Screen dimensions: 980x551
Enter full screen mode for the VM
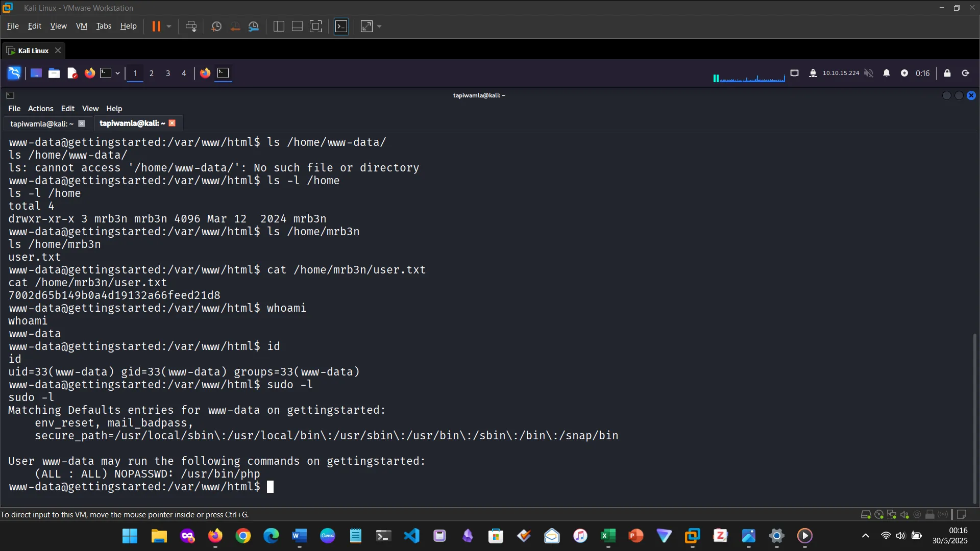click(x=316, y=26)
